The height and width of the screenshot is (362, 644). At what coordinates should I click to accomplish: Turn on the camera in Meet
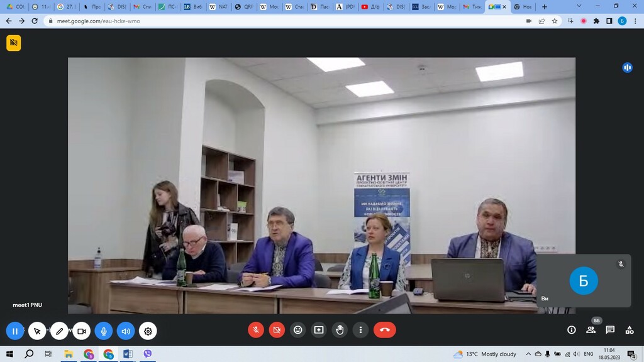click(x=277, y=329)
